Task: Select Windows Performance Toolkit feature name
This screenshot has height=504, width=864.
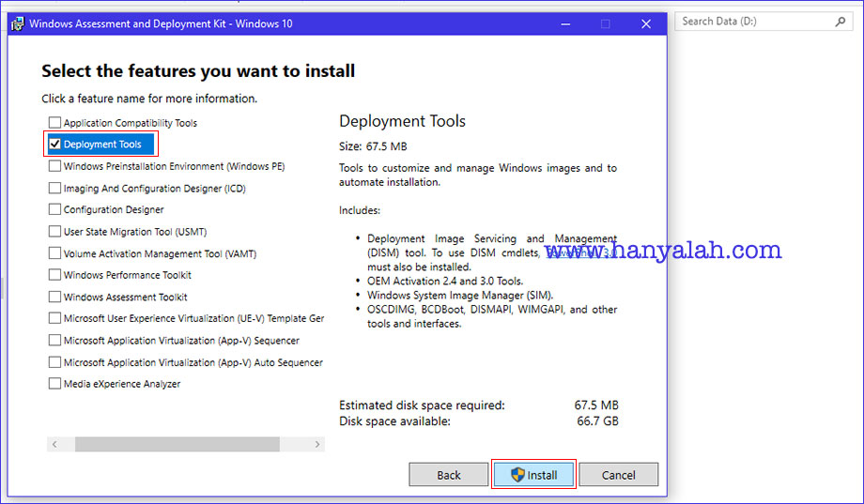Action: 128,275
